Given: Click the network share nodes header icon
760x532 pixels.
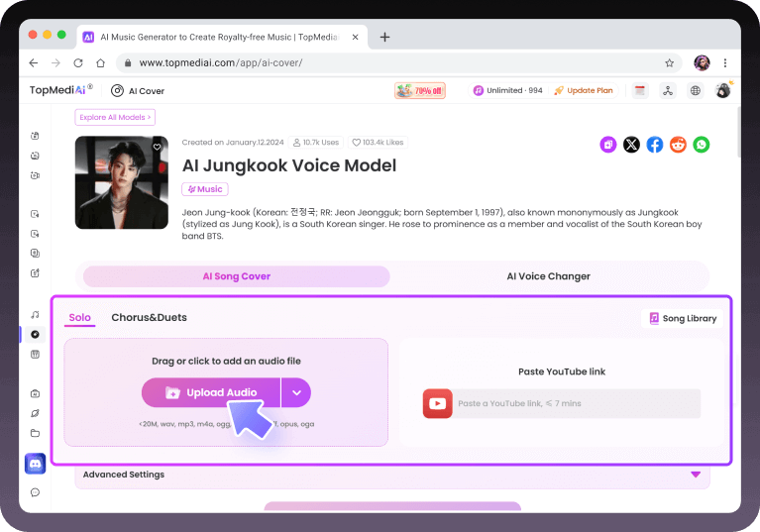Looking at the screenshot, I should [668, 90].
